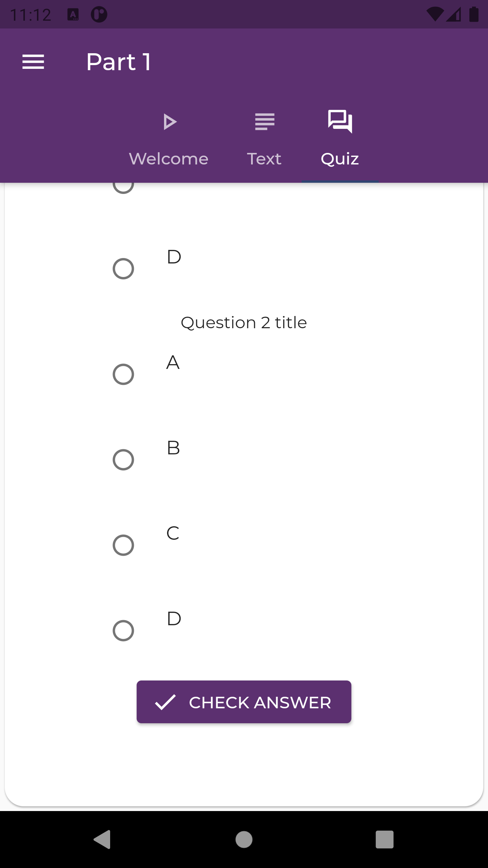The width and height of the screenshot is (488, 868).
Task: Tap the Text lines icon
Action: coord(265,122)
